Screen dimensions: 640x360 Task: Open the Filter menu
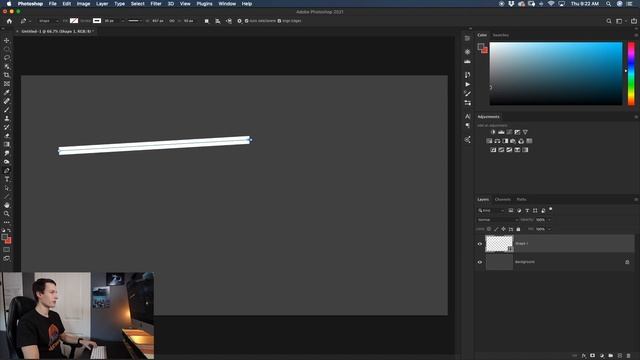click(x=156, y=4)
